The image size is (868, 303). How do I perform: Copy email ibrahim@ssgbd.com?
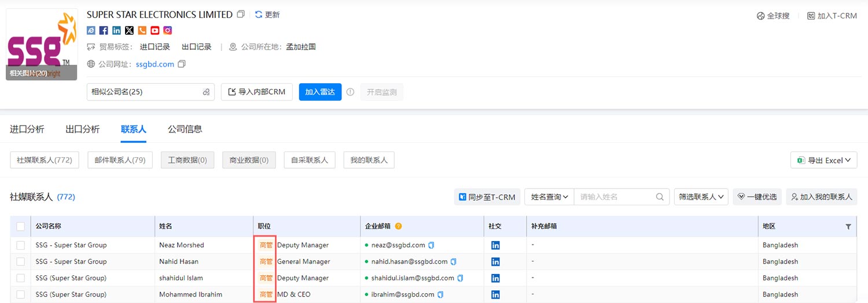[x=440, y=294]
